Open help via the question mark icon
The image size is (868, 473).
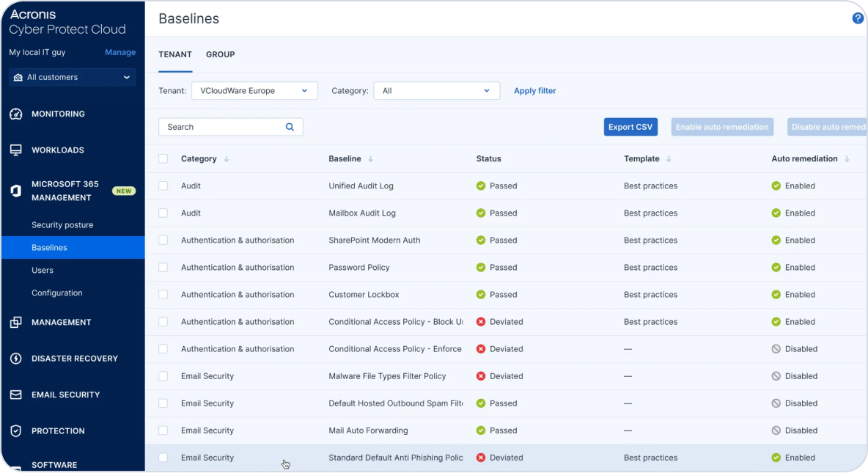click(x=858, y=18)
